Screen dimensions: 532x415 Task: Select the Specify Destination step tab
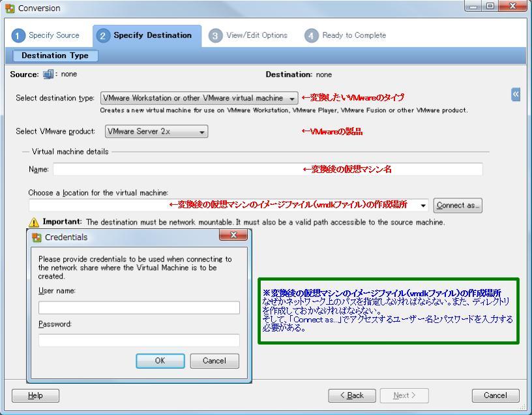click(147, 36)
